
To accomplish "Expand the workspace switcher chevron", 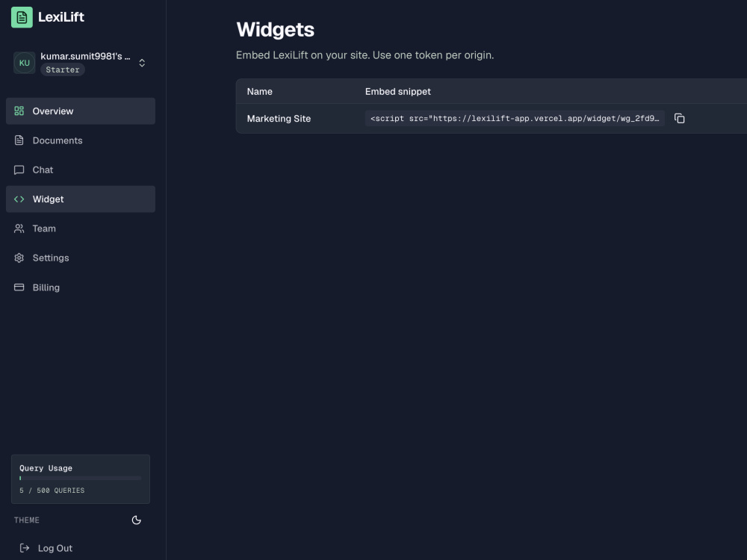I will (142, 63).
